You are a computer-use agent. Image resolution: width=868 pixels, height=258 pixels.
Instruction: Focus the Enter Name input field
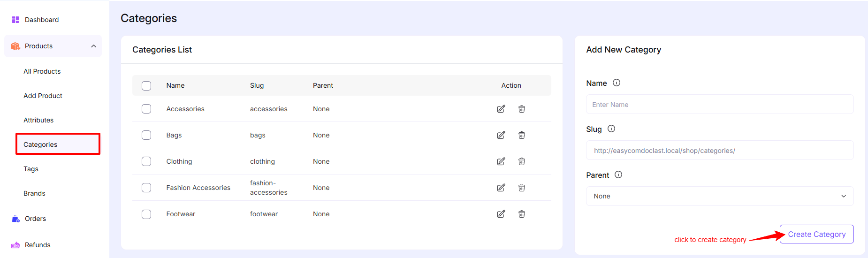point(719,105)
